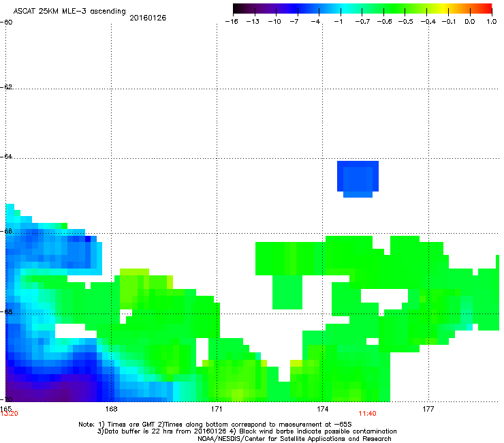This screenshot has height=443, width=504.
Task: Click the latitude label -62
Action: [x=6, y=87]
